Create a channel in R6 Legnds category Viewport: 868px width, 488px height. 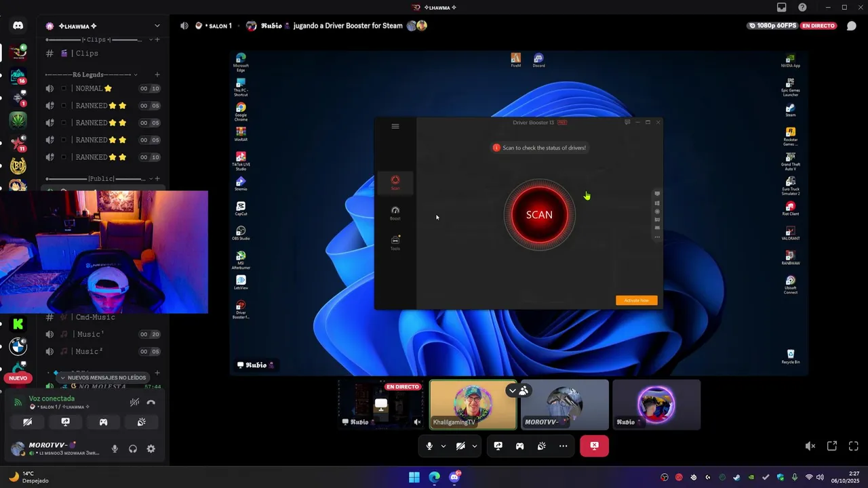[157, 75]
